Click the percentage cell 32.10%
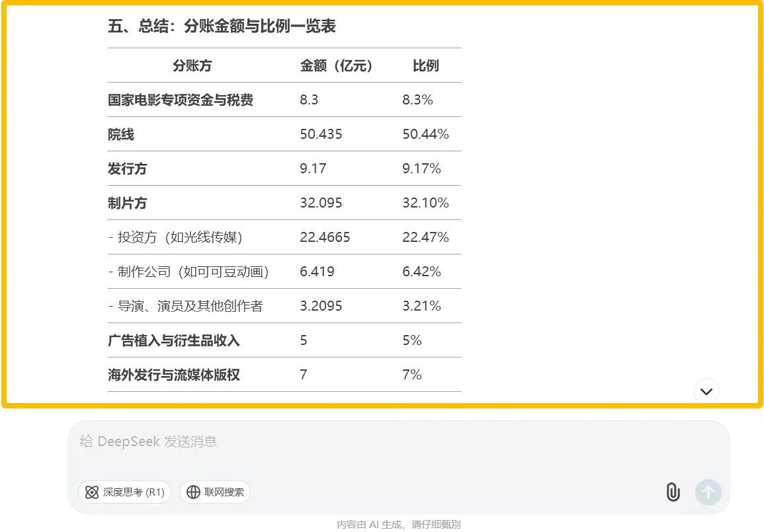The width and height of the screenshot is (764, 532). click(425, 203)
